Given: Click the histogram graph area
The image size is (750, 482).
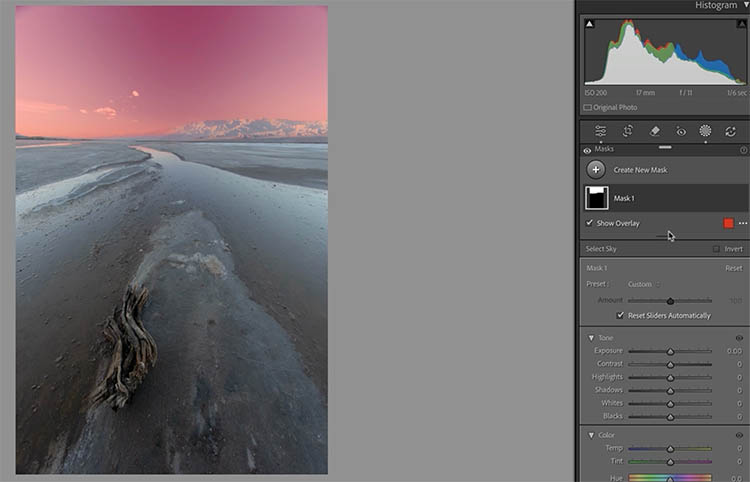Looking at the screenshot, I should 665,52.
